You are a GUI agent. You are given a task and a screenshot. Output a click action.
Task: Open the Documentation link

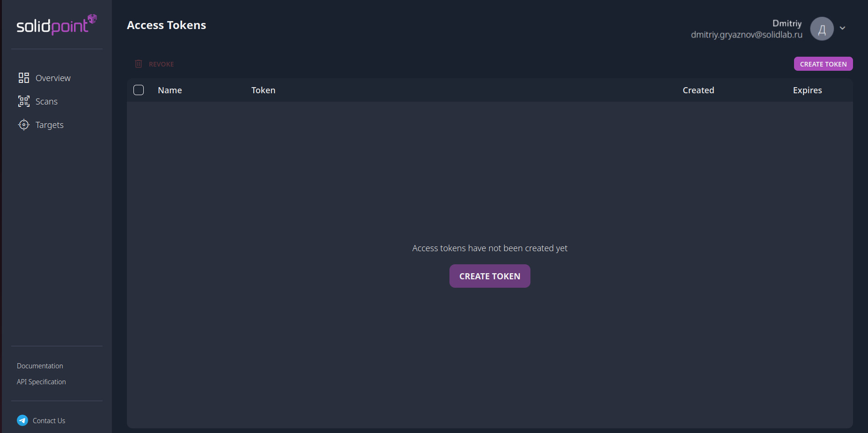(x=39, y=366)
